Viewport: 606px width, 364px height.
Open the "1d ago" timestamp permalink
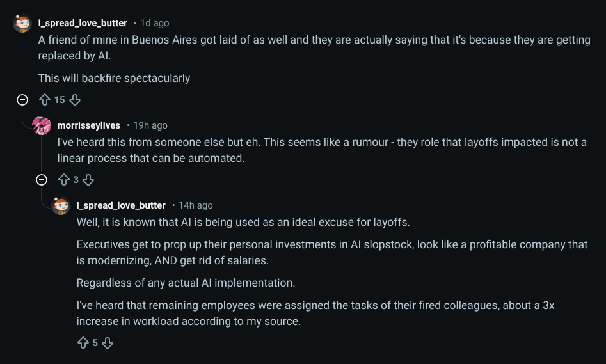pos(155,23)
